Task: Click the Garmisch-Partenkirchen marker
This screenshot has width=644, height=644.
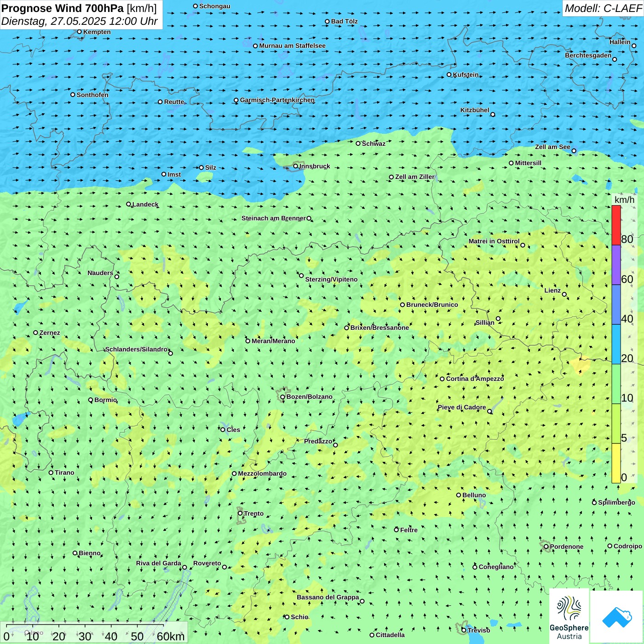Action: (236, 100)
